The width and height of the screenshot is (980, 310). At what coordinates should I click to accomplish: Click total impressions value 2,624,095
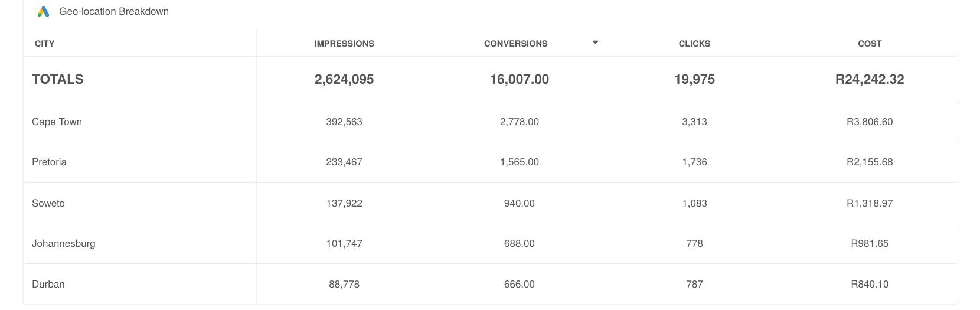(344, 79)
